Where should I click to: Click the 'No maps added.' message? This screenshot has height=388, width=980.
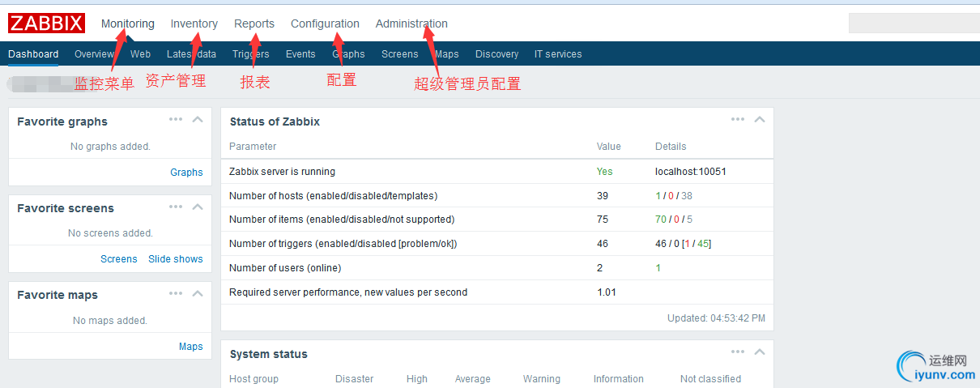pyautogui.click(x=110, y=321)
